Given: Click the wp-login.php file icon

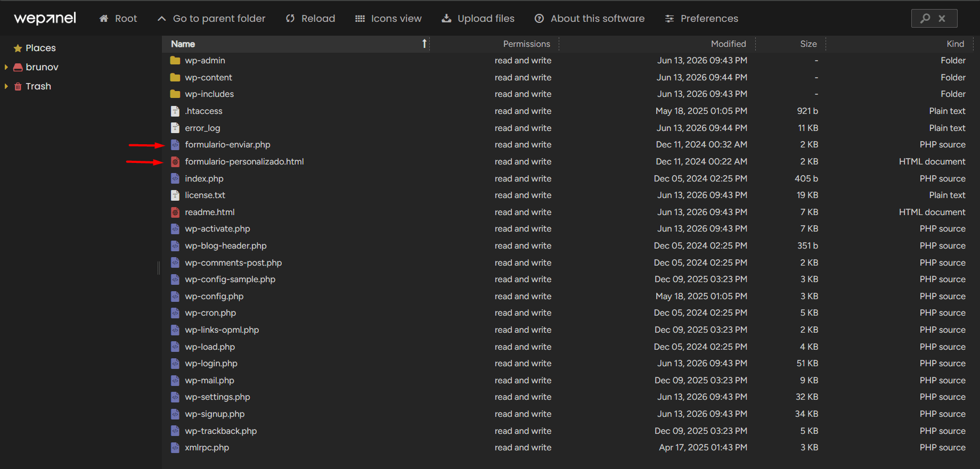Looking at the screenshot, I should (175, 363).
